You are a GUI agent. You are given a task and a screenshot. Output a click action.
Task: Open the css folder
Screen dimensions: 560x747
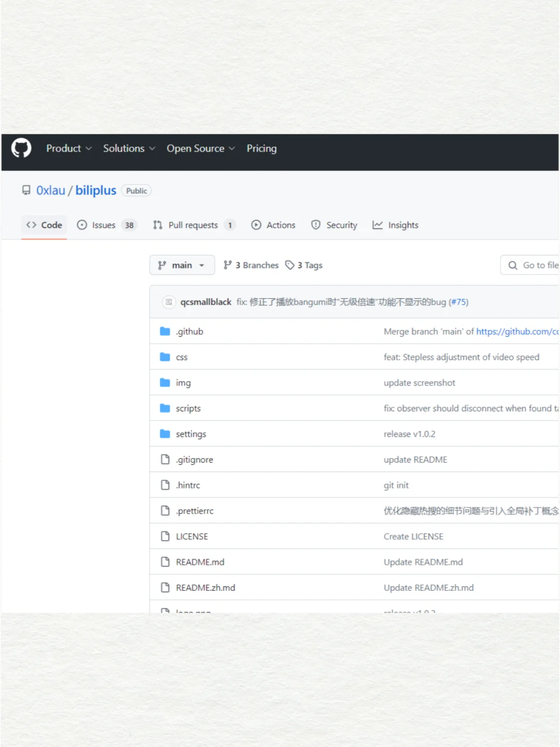[181, 357]
